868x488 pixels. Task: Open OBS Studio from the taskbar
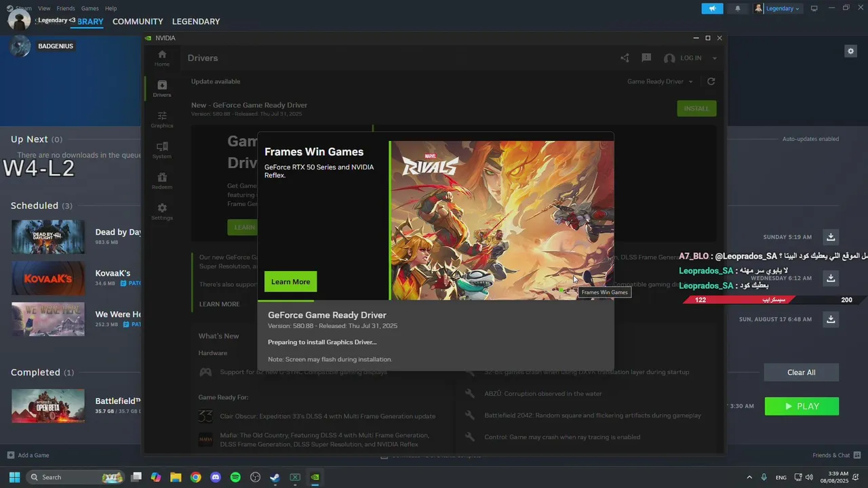(x=255, y=477)
